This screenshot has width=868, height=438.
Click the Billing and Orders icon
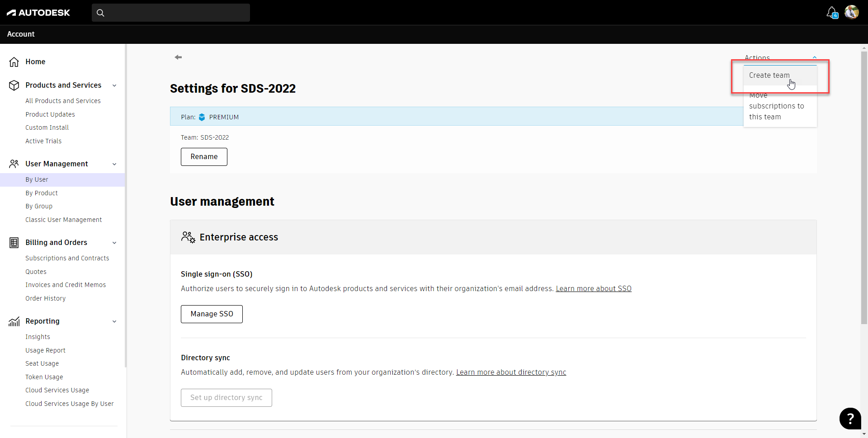tap(14, 243)
